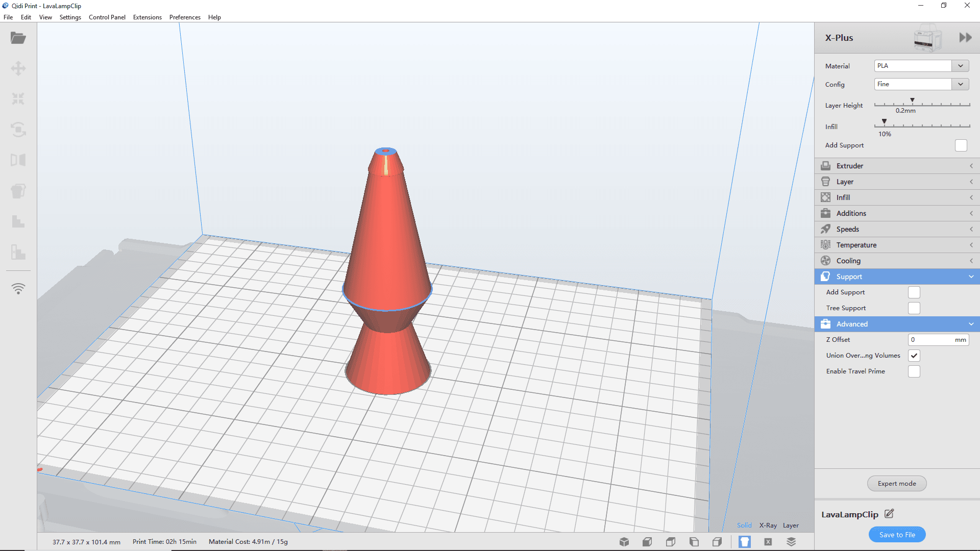Click the support blocker tool icon
This screenshot has width=980, height=551.
[x=18, y=221]
